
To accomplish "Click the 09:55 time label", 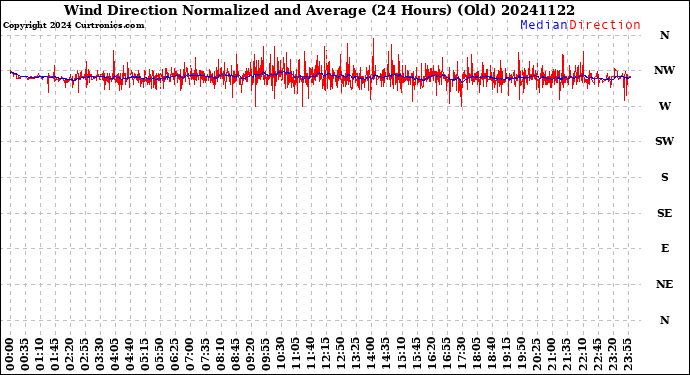I will tap(266, 355).
